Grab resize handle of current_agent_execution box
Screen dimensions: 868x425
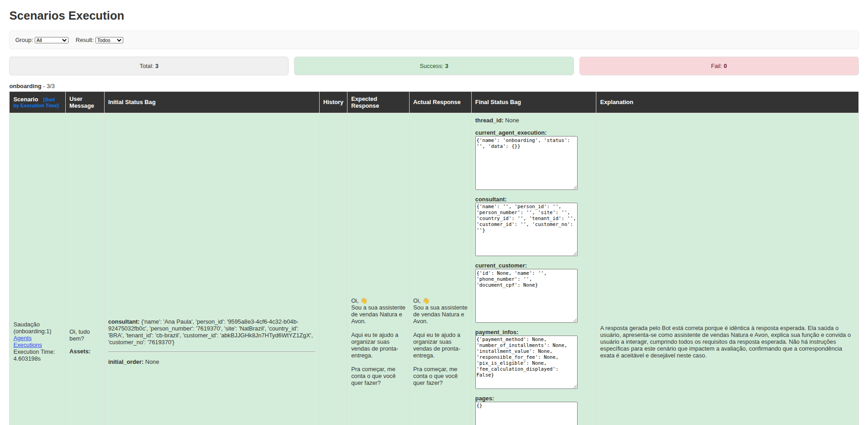pyautogui.click(x=575, y=187)
